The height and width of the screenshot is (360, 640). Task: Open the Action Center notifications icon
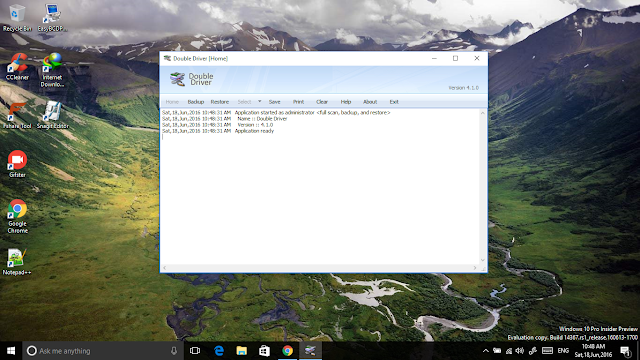[x=625, y=351]
